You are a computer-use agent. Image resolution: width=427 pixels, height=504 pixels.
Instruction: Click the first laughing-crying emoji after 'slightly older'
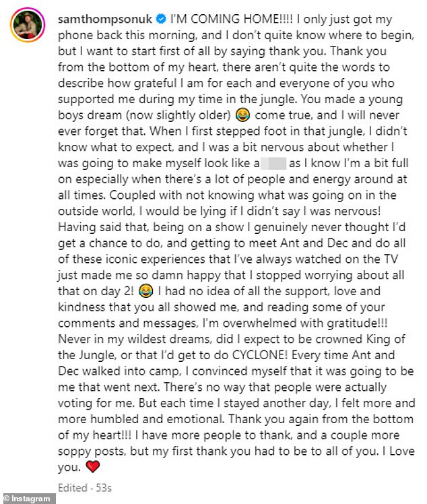pyautogui.click(x=242, y=115)
